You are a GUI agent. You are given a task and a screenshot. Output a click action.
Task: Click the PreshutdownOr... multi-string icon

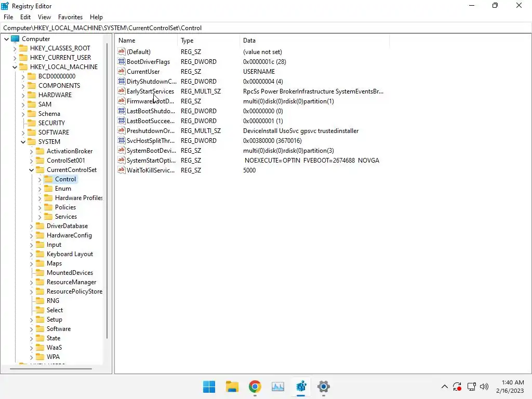tap(122, 130)
